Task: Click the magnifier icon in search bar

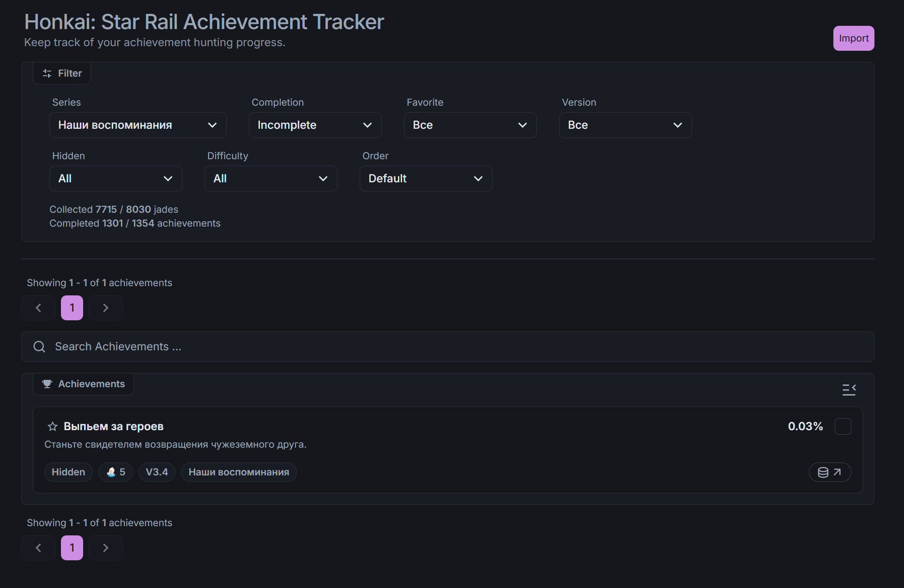Action: [40, 347]
